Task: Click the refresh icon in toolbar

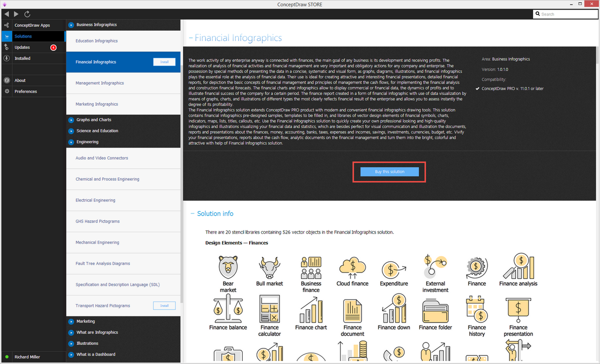Action: click(x=27, y=14)
